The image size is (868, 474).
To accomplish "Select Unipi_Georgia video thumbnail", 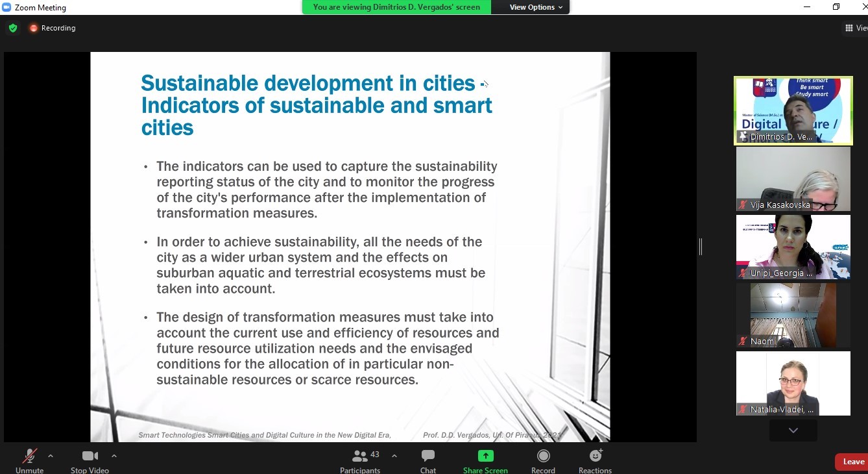I will [793, 247].
